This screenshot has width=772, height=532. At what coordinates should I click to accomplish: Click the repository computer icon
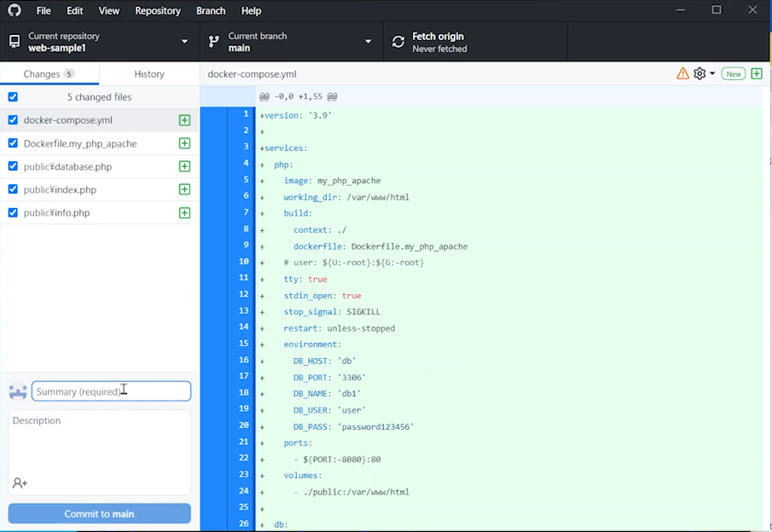point(15,42)
